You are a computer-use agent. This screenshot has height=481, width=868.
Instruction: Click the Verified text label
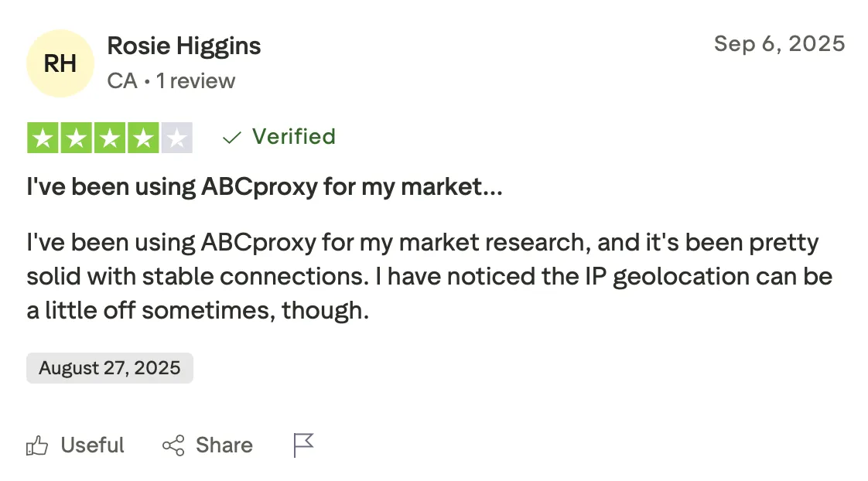(x=292, y=137)
